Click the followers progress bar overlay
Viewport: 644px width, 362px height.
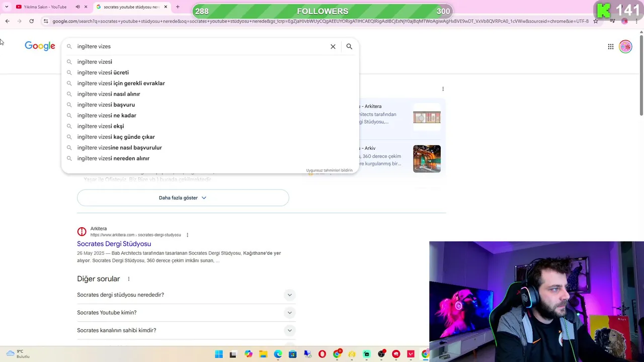pos(323,11)
